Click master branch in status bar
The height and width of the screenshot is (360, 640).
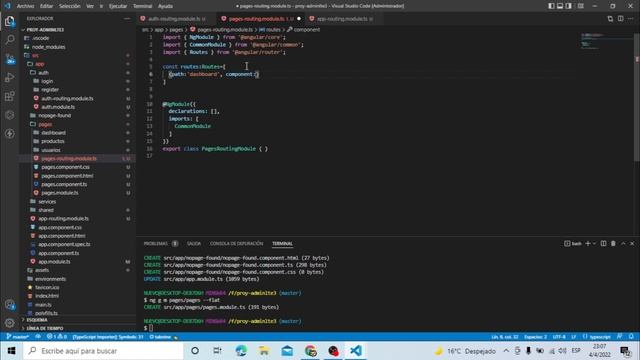18,337
